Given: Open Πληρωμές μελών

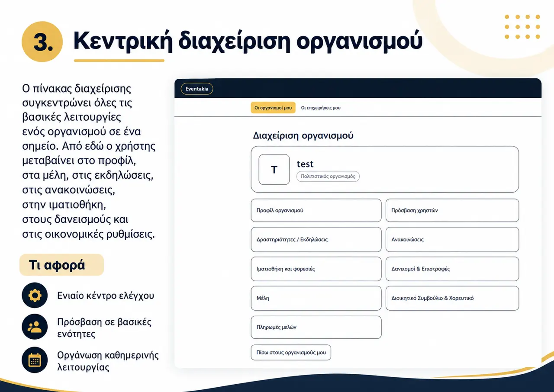Looking at the screenshot, I should (x=316, y=327).
